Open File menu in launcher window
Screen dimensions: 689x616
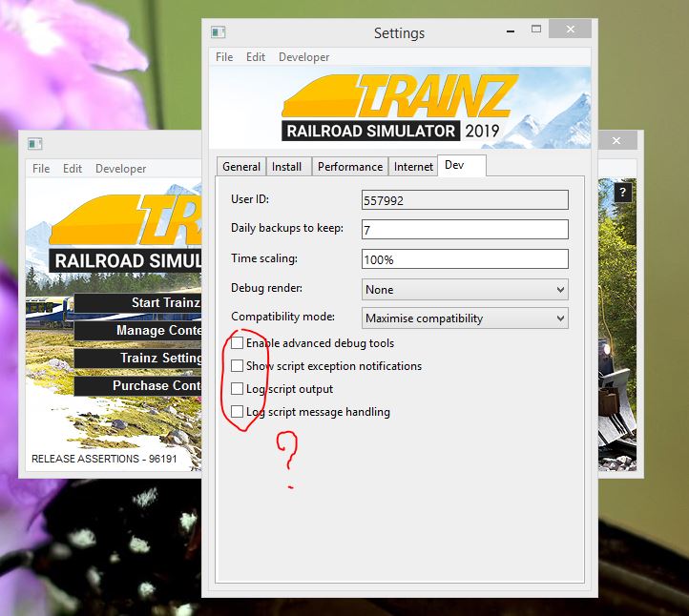41,169
